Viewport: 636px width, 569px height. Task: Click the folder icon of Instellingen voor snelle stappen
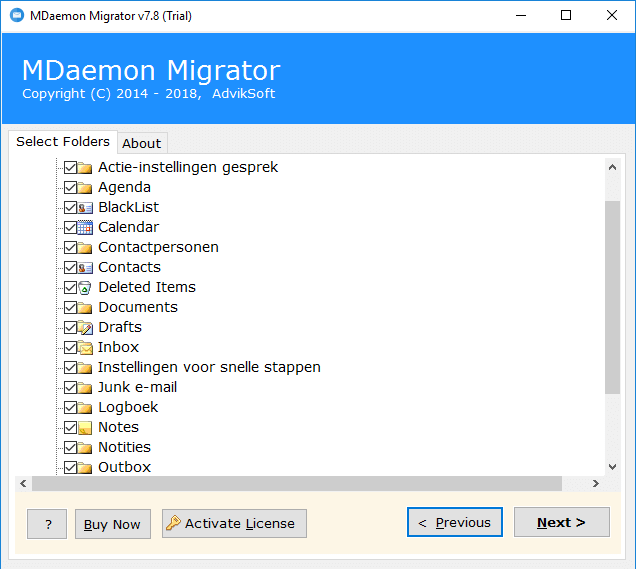point(85,367)
